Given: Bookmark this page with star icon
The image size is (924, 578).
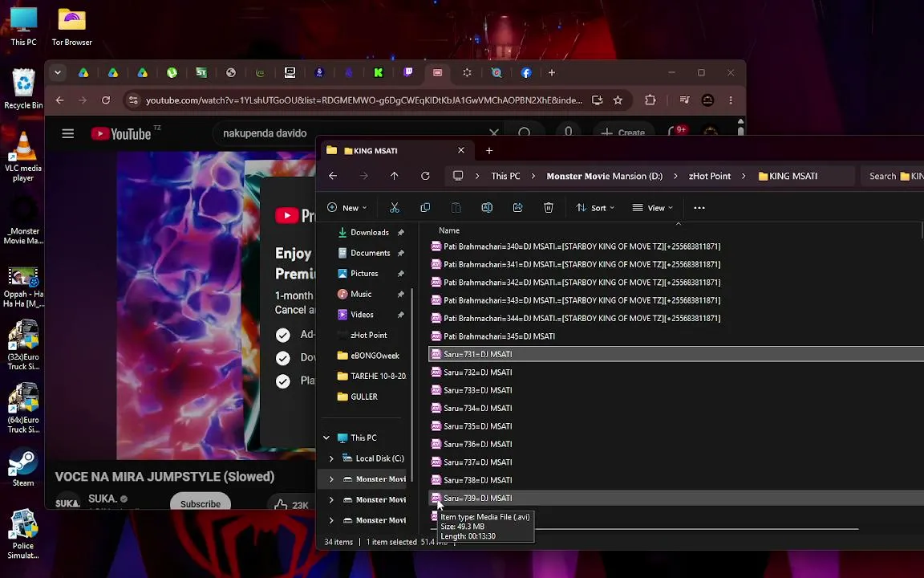Looking at the screenshot, I should coord(618,100).
